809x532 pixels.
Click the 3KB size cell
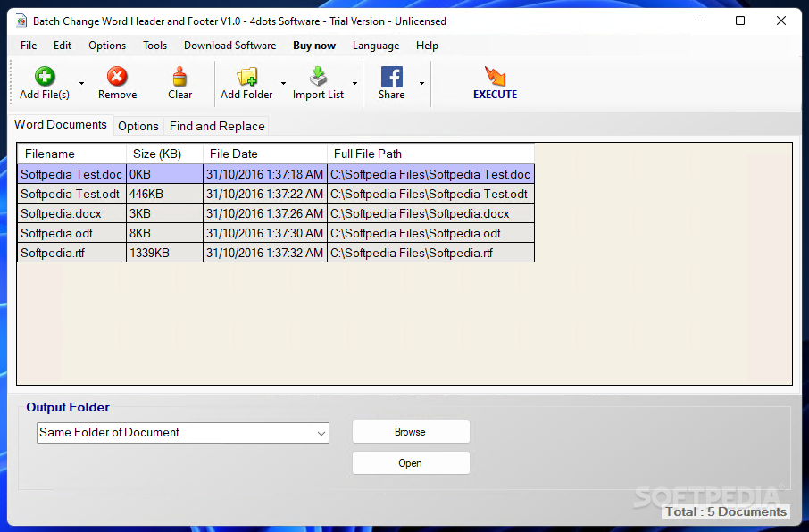point(164,213)
